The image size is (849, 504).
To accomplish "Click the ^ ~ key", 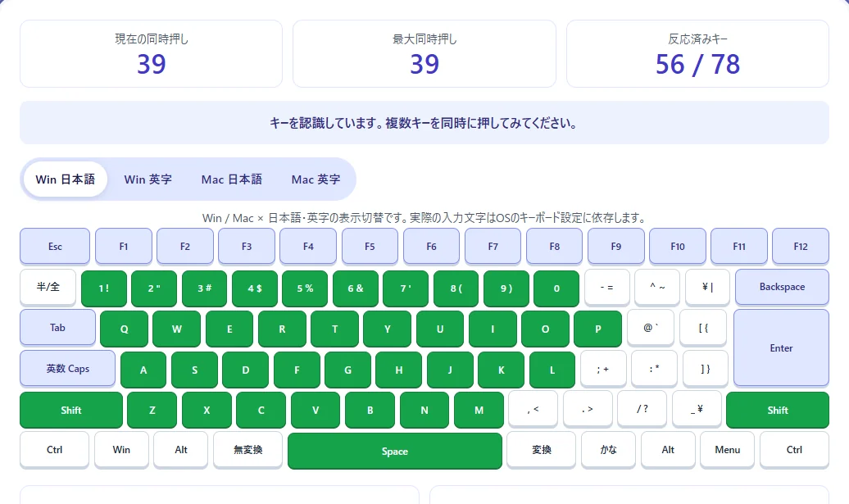I will (657, 288).
